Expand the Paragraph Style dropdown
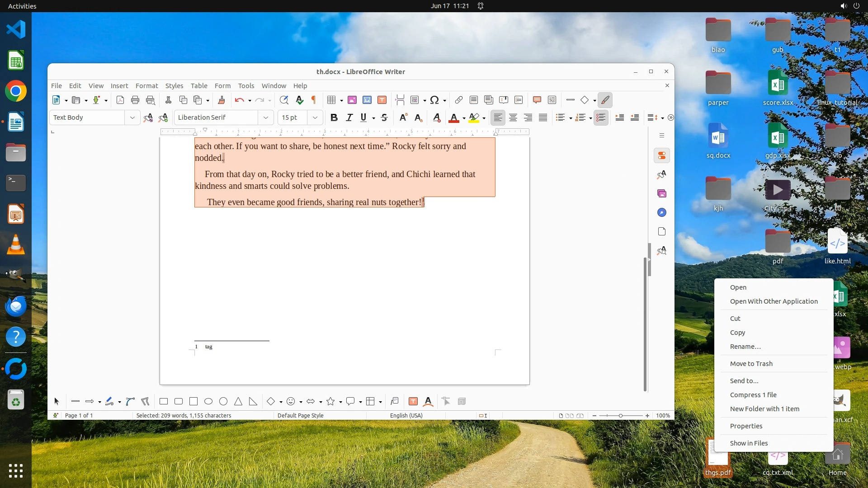 tap(132, 118)
